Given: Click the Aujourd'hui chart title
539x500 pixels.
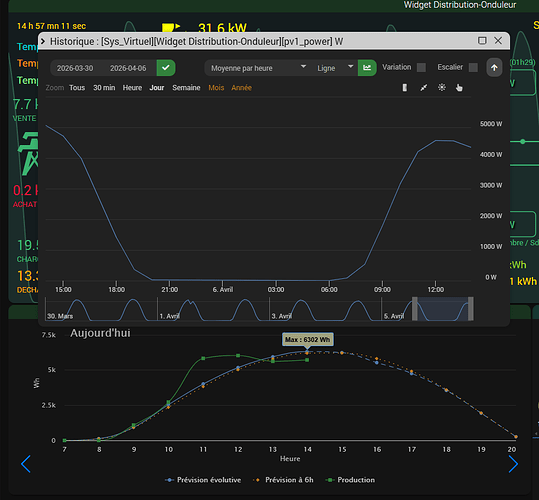Looking at the screenshot, I should pos(100,333).
